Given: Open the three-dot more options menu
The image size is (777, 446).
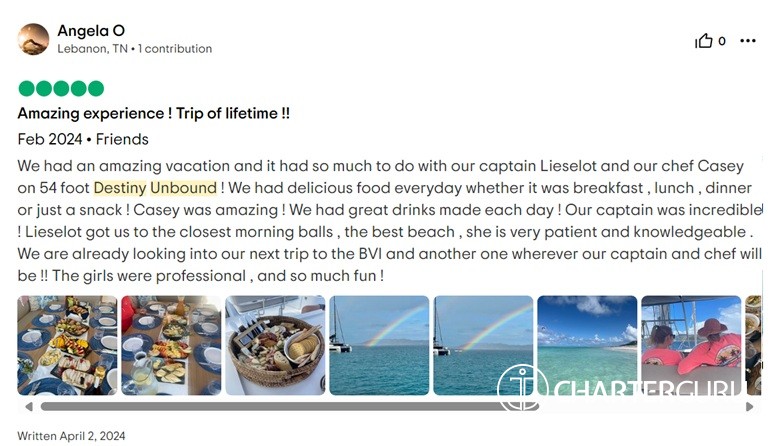Looking at the screenshot, I should coord(748,41).
